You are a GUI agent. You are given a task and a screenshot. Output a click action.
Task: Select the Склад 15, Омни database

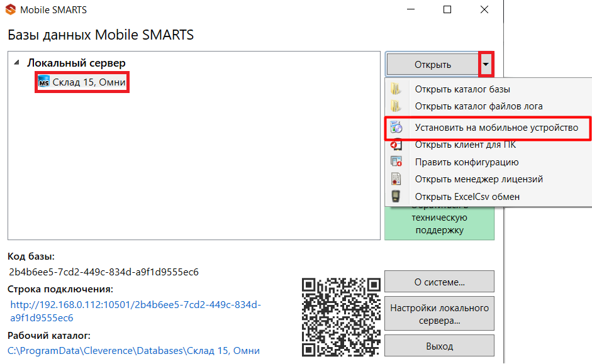click(x=89, y=82)
